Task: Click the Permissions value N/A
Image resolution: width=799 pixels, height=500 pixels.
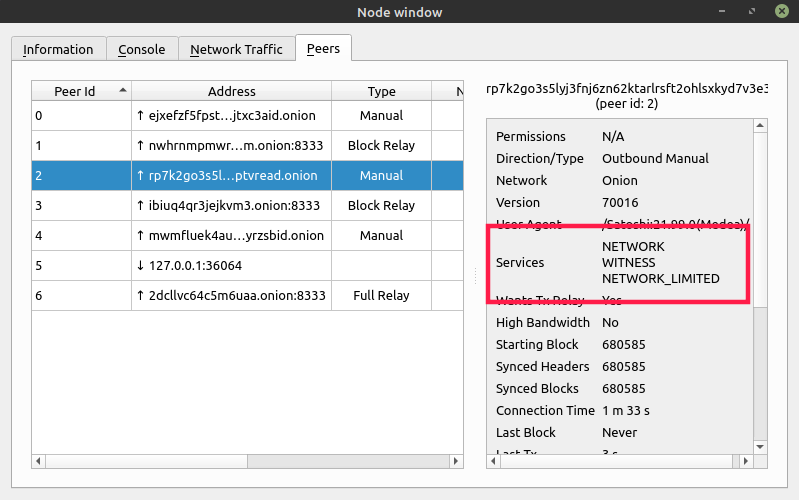Action: 613,137
